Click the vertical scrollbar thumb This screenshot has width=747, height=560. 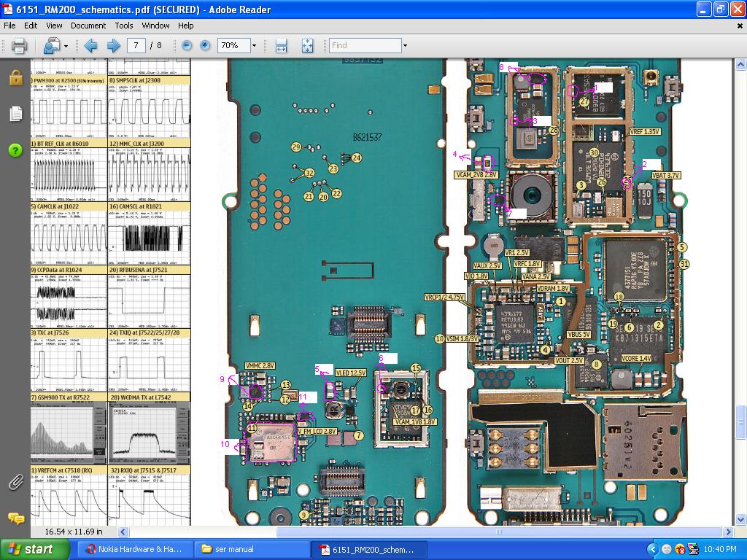coord(740,421)
